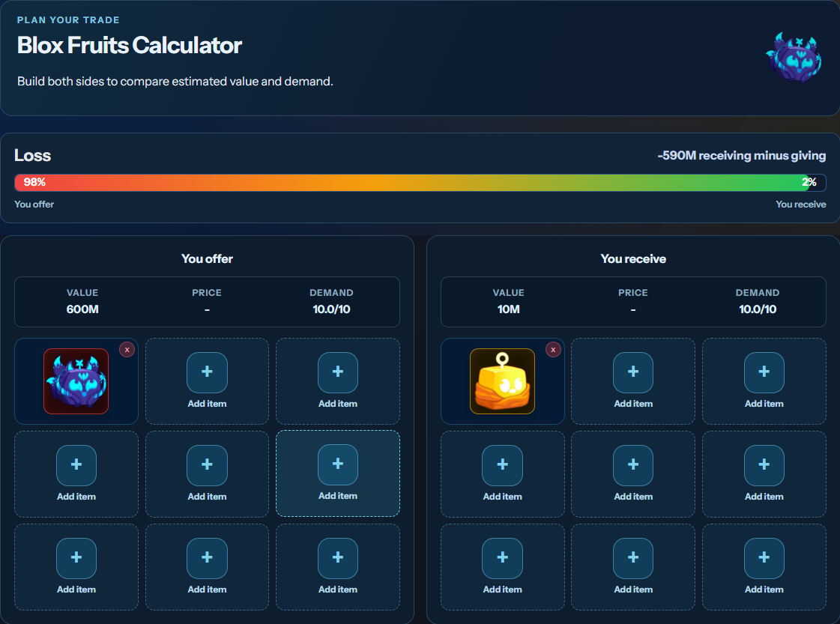
Task: Click the 'Loss' result heading
Action: (x=33, y=155)
